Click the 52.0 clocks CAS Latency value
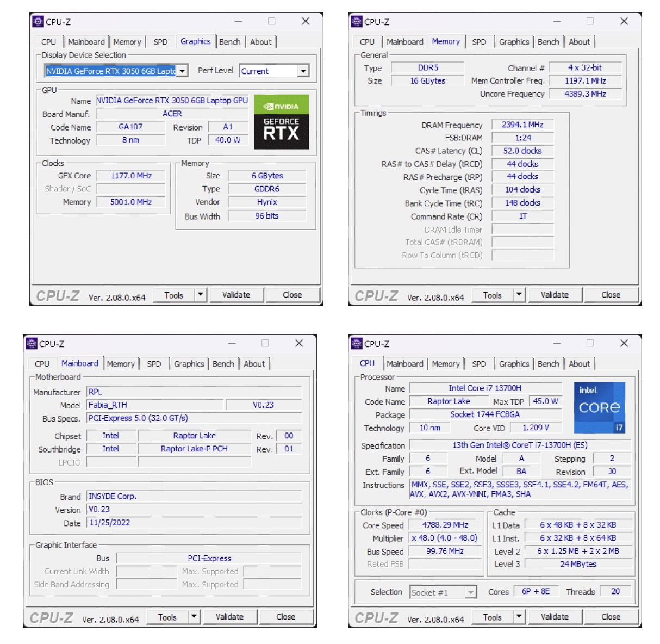 click(522, 151)
